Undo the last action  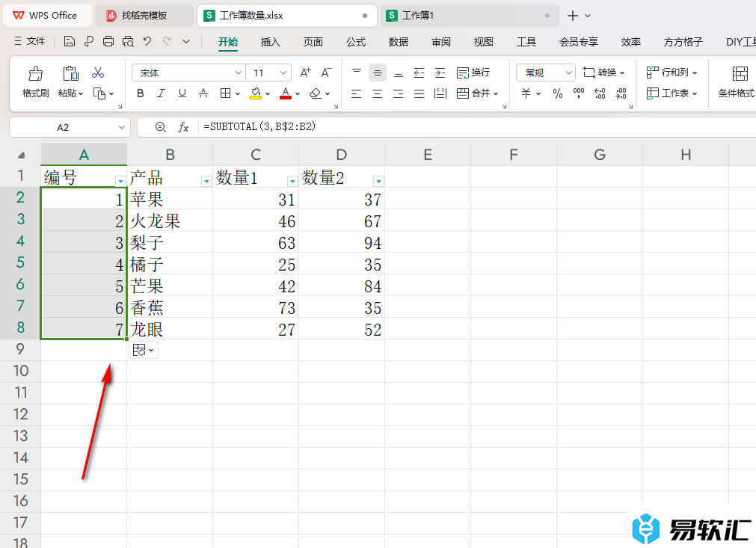coord(147,42)
